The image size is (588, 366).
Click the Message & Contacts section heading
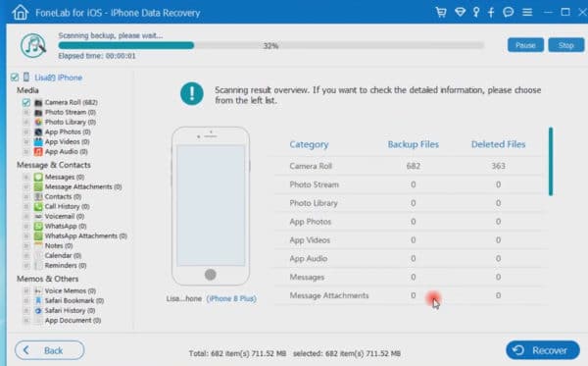point(53,165)
